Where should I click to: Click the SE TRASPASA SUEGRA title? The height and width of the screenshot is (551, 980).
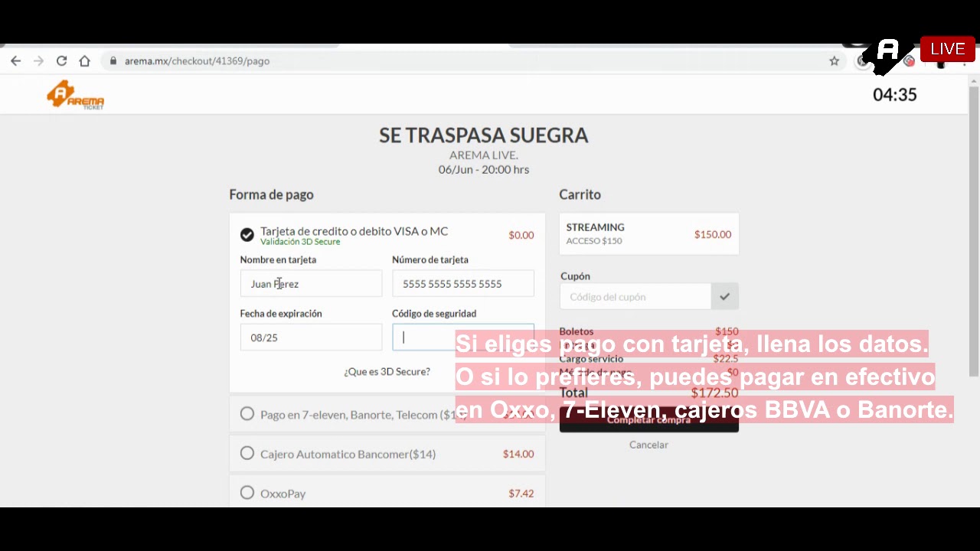[x=484, y=135]
